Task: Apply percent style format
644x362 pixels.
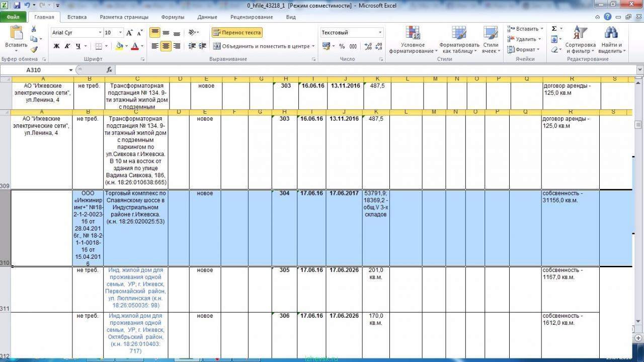Action: tap(342, 46)
